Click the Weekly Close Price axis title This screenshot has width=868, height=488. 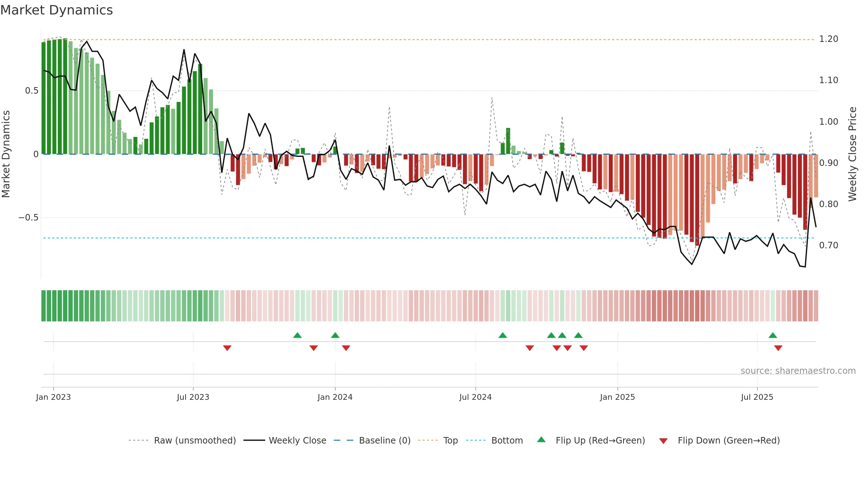pyautogui.click(x=852, y=154)
